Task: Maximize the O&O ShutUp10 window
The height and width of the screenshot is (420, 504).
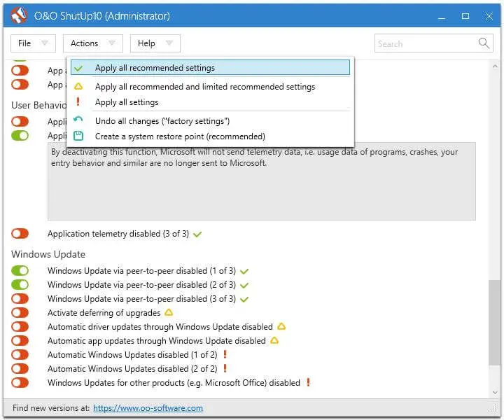Action: [465, 16]
